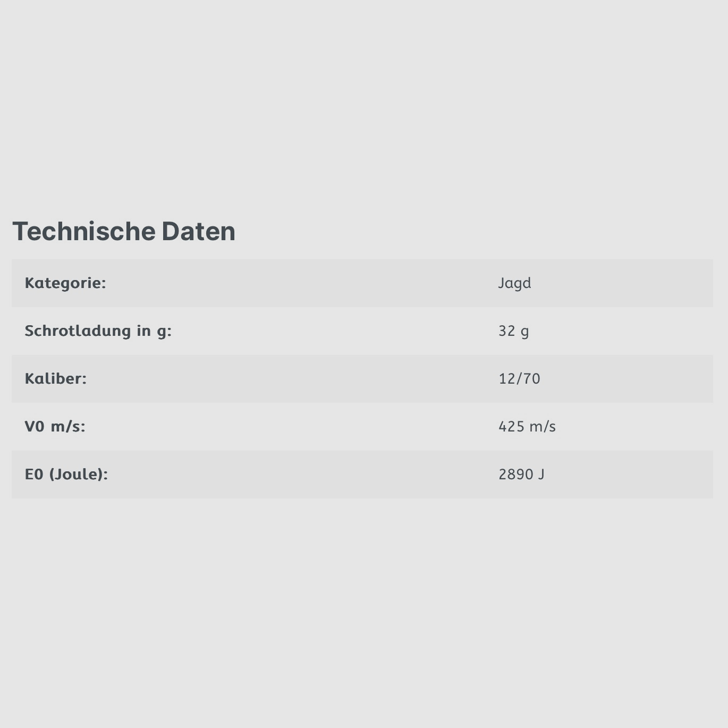The height and width of the screenshot is (728, 728).
Task: Click the 'Kategorie:' row label
Action: coord(65,283)
